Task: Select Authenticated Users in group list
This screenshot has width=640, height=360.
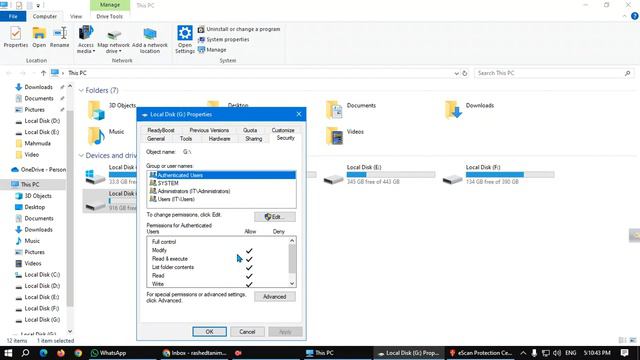Action: tap(222, 175)
